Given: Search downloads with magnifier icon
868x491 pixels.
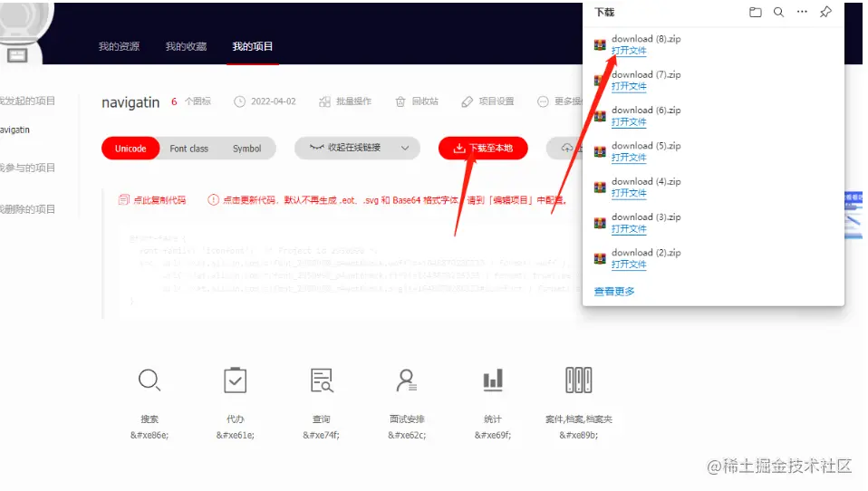Looking at the screenshot, I should (778, 12).
